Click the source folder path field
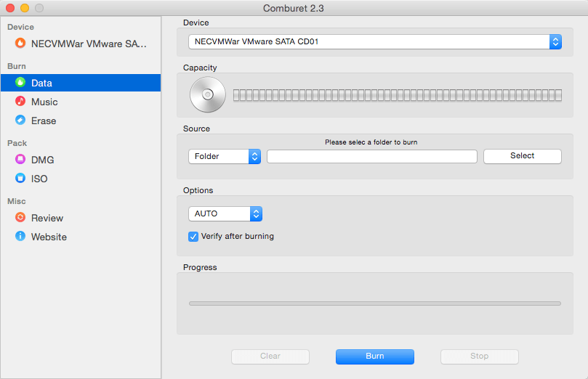 [x=372, y=157]
